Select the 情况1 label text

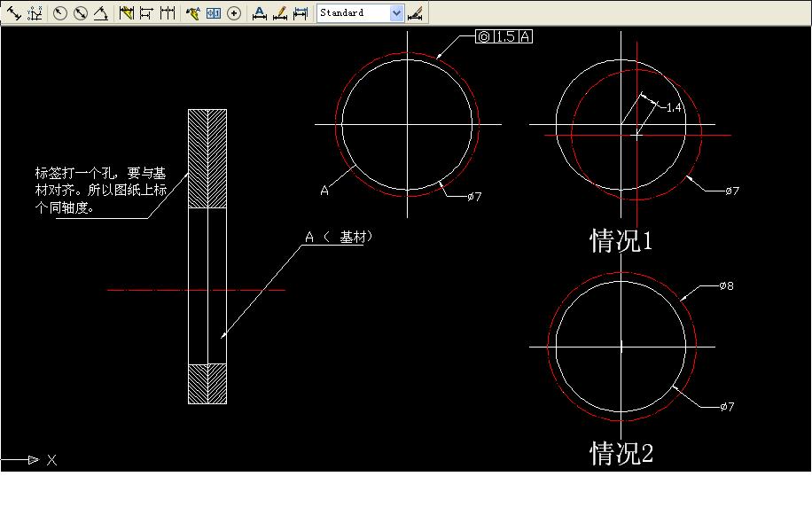click(621, 241)
